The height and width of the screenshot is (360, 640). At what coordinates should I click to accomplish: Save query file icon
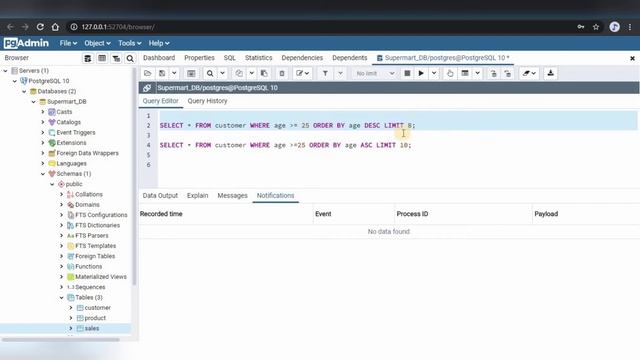coord(162,73)
